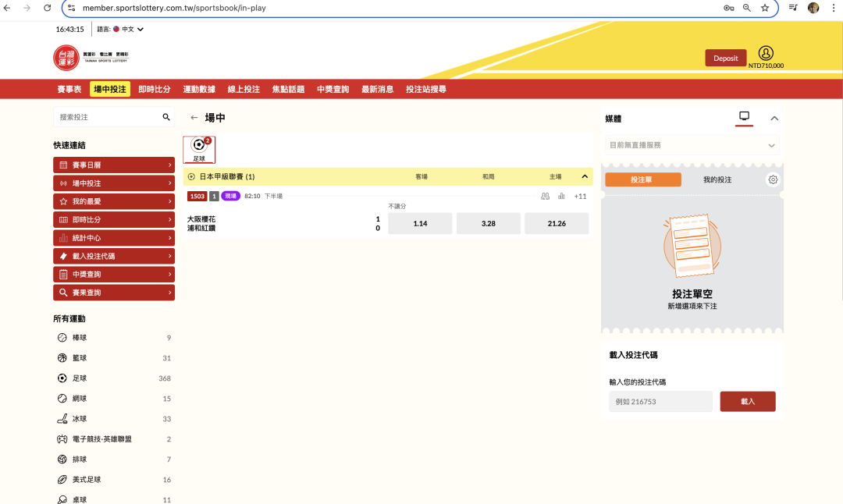The height and width of the screenshot is (504, 843).
Task: Click the Deposit button
Action: pos(725,58)
